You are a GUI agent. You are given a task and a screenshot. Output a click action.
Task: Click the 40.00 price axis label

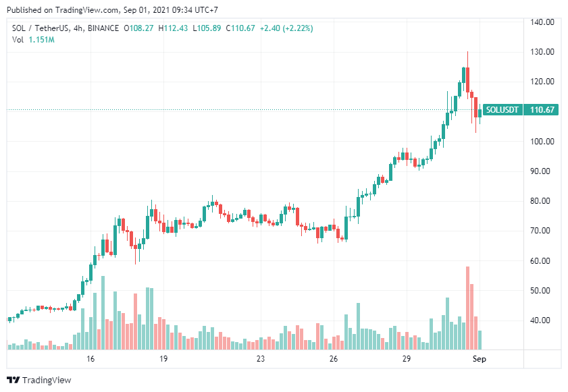[542, 320]
